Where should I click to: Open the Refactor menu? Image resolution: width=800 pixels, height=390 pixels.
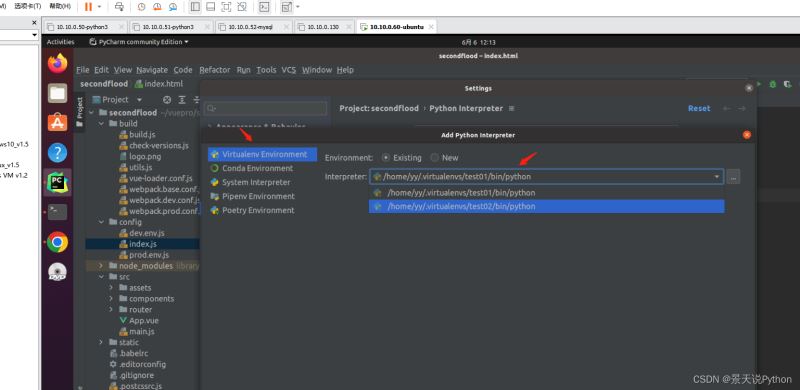pyautogui.click(x=215, y=70)
